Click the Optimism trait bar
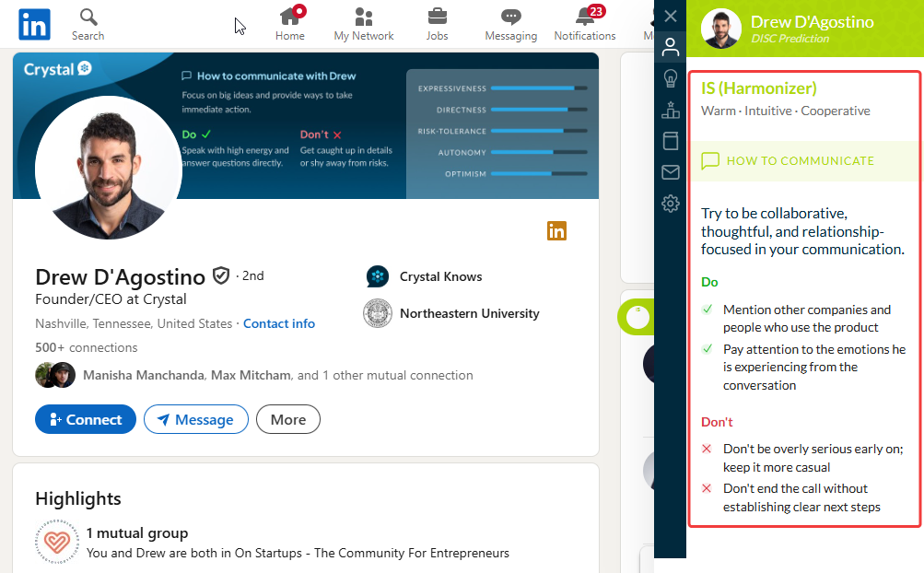This screenshot has width=924, height=573. click(x=539, y=174)
